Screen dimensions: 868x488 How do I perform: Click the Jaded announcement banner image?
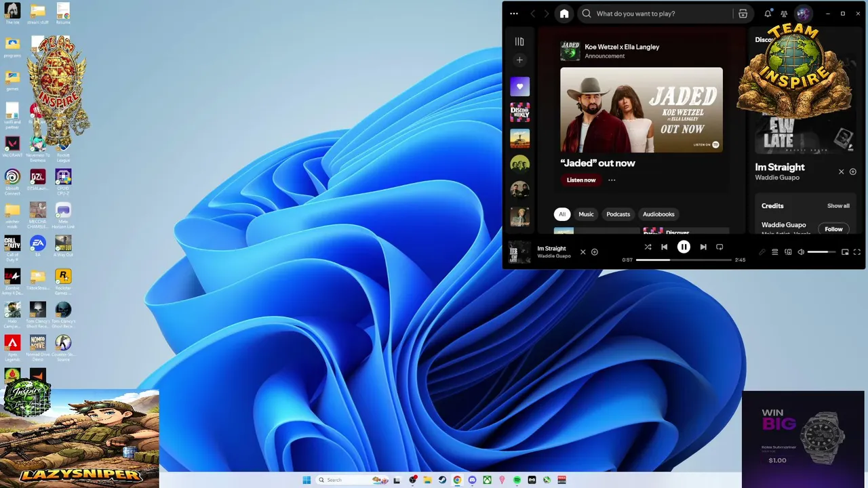coord(642,110)
